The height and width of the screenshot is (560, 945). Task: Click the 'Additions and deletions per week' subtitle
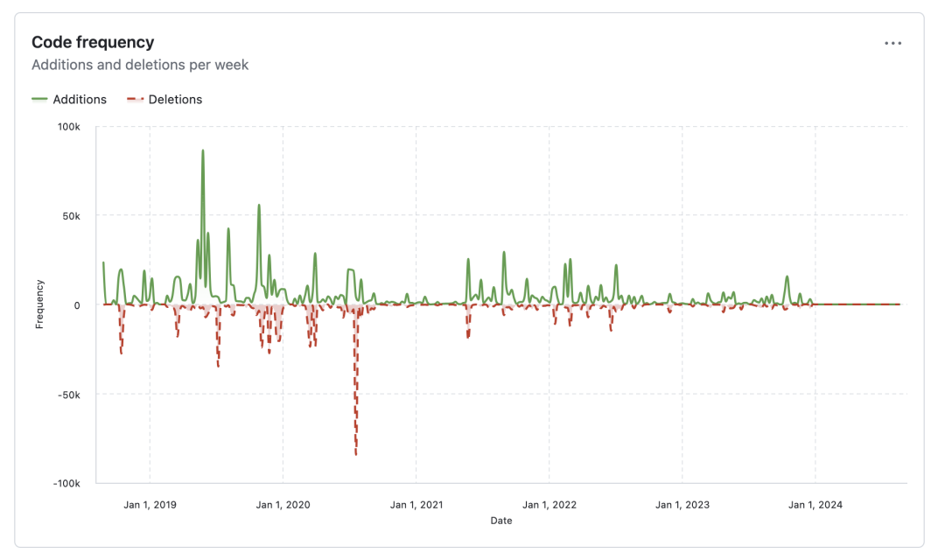point(140,65)
